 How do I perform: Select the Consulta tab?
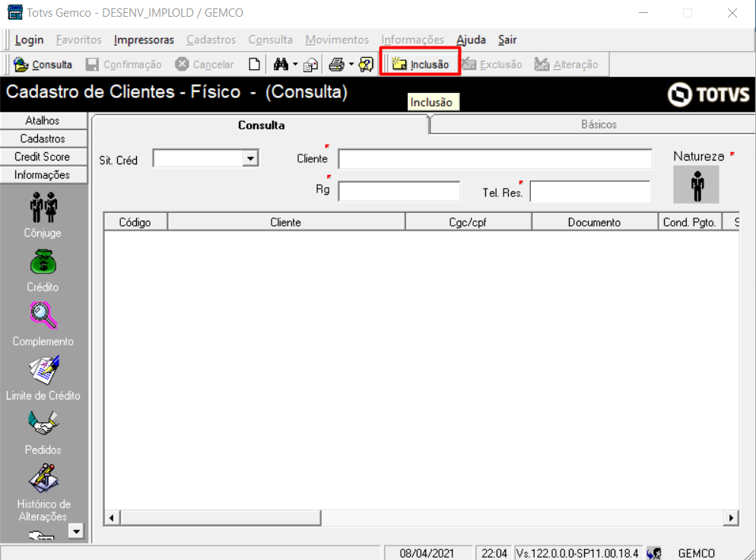click(261, 125)
